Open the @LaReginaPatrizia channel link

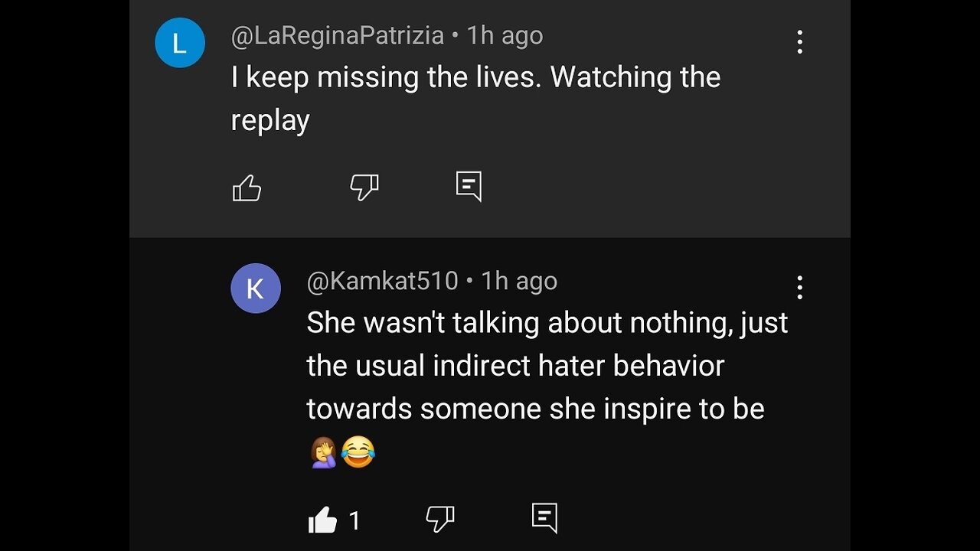pos(338,36)
